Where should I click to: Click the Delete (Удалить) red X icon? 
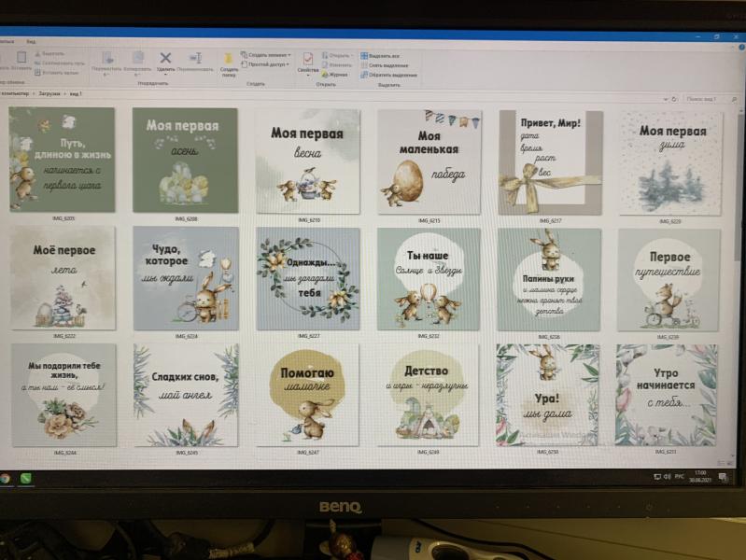pos(165,59)
